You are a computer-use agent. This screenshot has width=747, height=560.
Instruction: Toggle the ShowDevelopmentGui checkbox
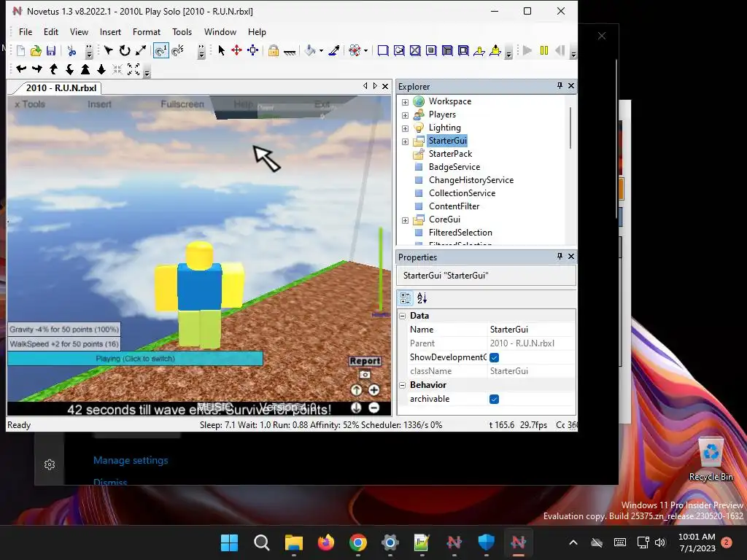click(x=494, y=357)
